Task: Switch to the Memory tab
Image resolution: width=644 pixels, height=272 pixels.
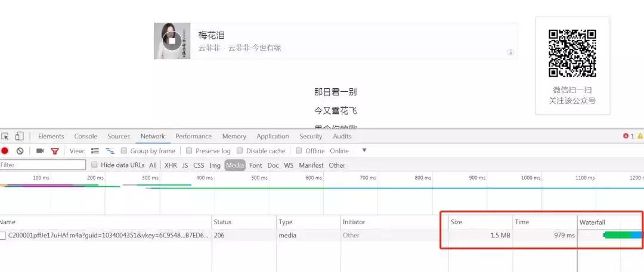Action: (234, 137)
